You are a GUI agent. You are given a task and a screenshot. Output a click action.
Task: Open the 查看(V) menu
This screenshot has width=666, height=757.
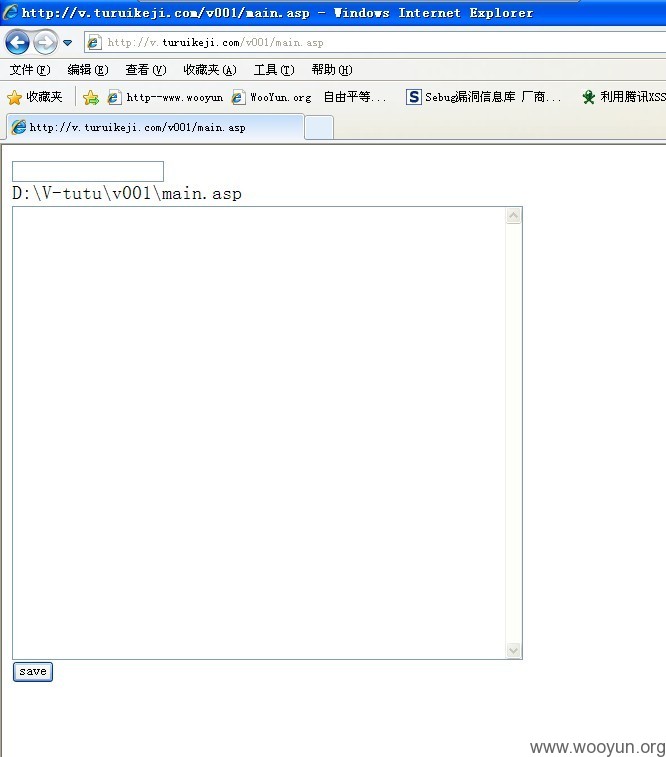pyautogui.click(x=146, y=70)
